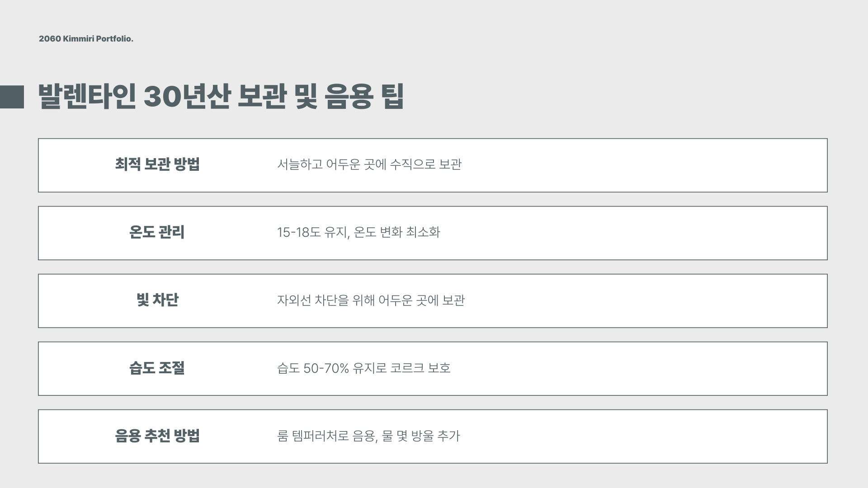Image resolution: width=868 pixels, height=488 pixels.
Task: Click the word 팁 in the title
Action: (393, 97)
